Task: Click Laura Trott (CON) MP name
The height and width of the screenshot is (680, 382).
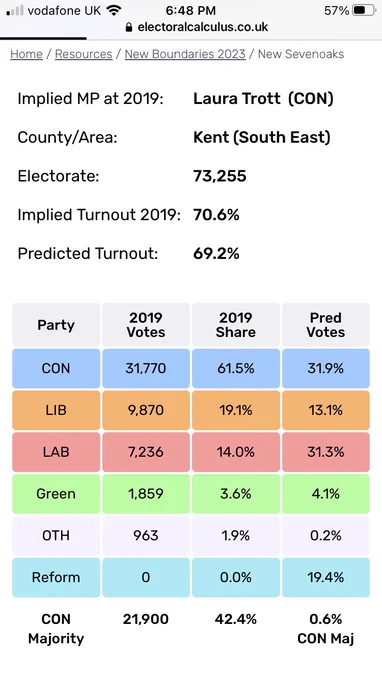Action: point(263,99)
